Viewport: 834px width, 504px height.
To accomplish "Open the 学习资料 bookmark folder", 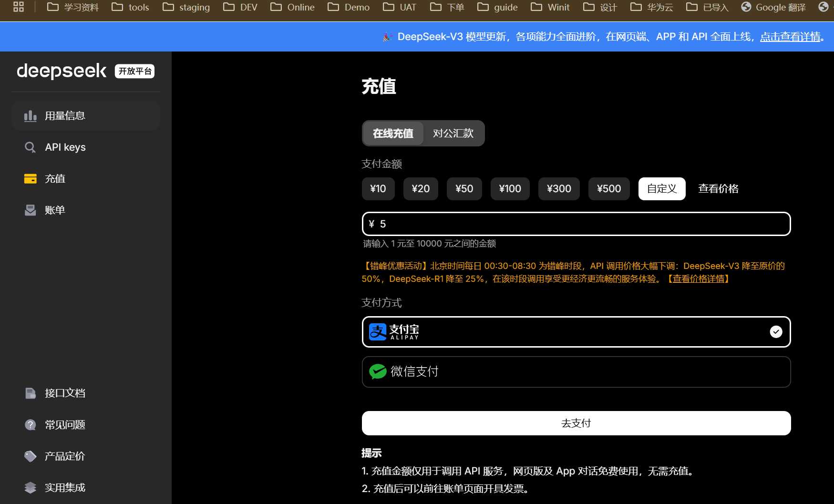I will coord(72,7).
